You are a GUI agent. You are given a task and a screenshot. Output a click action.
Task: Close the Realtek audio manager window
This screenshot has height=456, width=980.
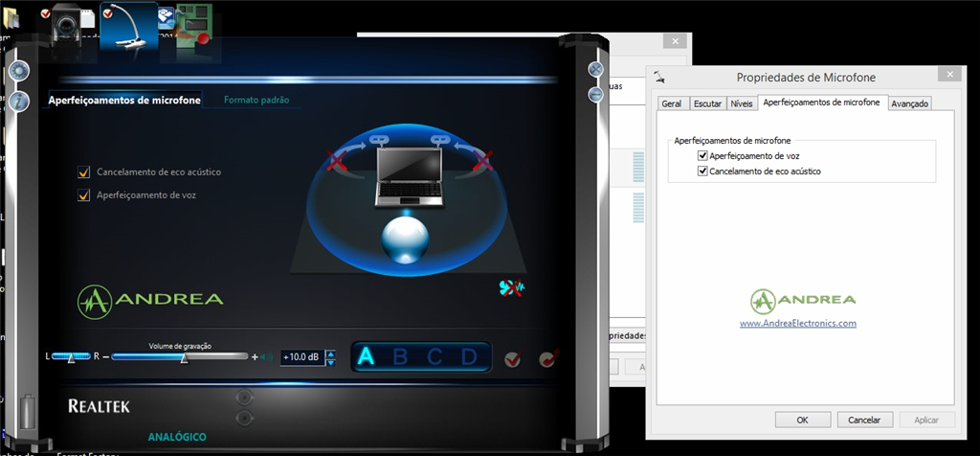pos(596,69)
